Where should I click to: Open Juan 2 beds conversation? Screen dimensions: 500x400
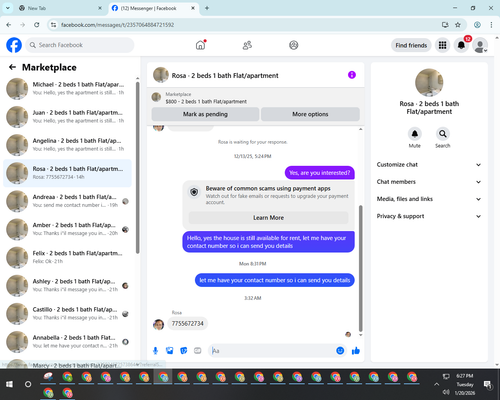[x=67, y=117]
